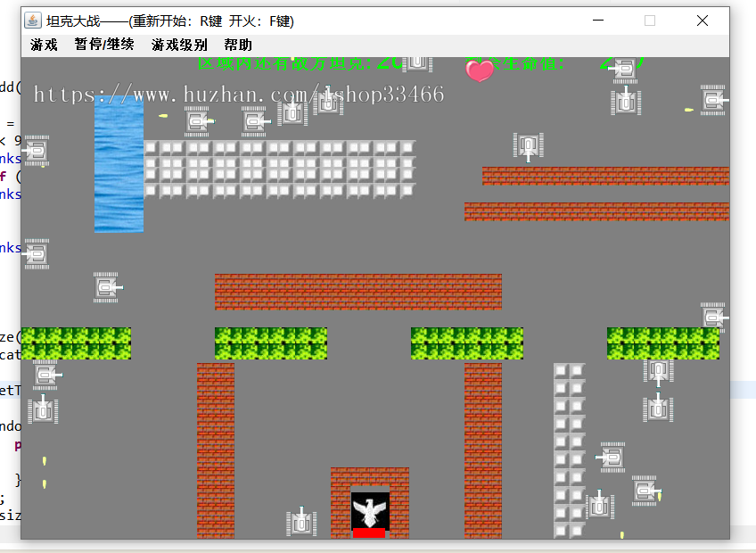Click the left vertical brick pillar
The image size is (756, 553).
(216, 451)
